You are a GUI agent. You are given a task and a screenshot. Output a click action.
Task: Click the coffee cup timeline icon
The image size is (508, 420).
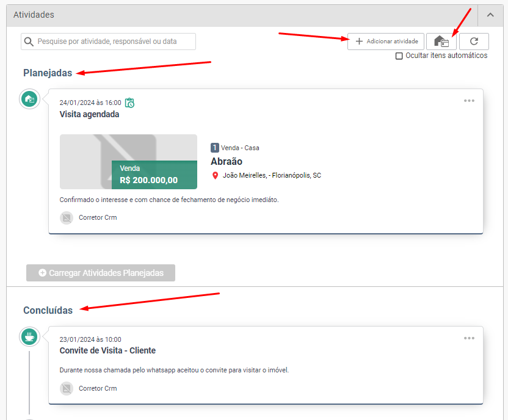coord(29,336)
